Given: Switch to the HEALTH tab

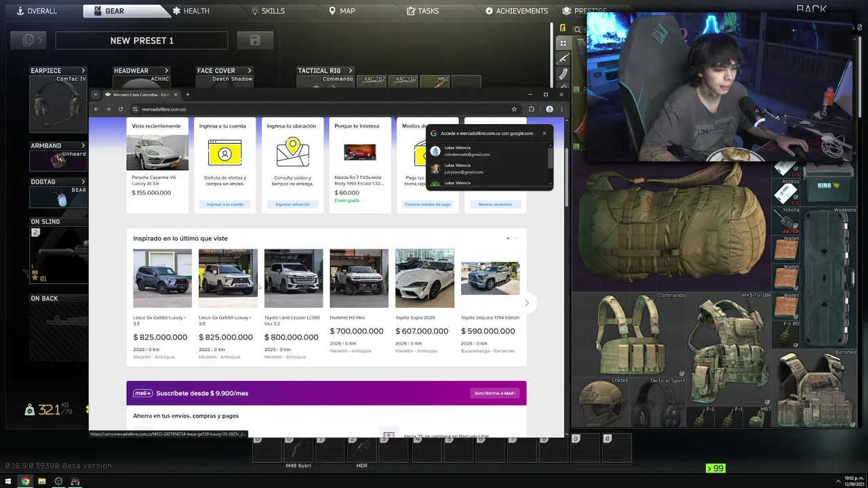Looking at the screenshot, I should [191, 11].
